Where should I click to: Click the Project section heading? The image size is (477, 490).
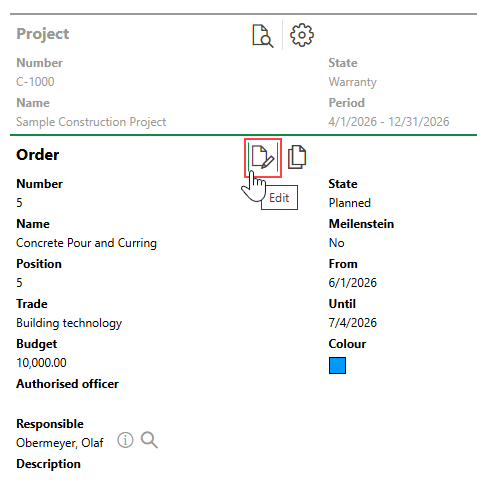click(x=43, y=34)
